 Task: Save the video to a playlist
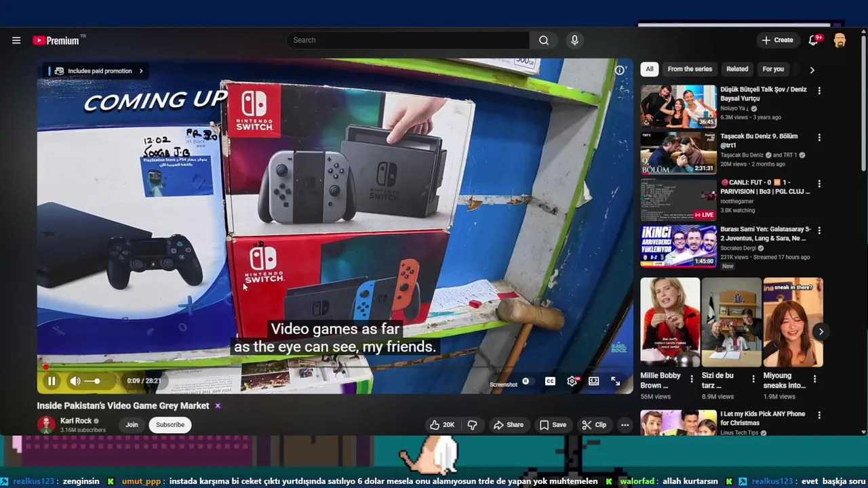point(553,425)
